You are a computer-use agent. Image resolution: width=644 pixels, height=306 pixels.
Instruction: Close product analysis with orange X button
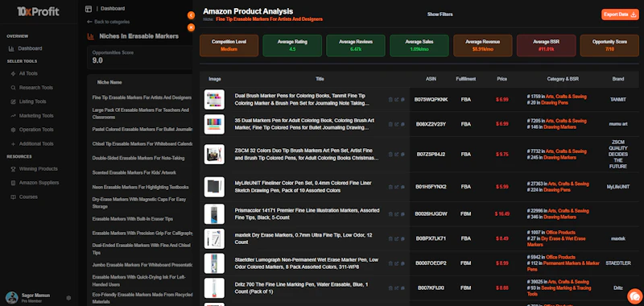(191, 27)
